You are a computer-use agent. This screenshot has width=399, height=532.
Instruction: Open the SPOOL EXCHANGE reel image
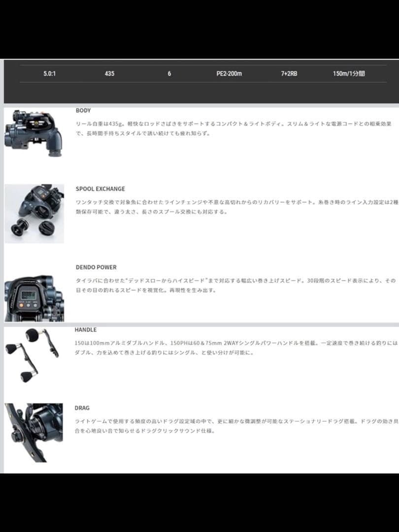pyautogui.click(x=34, y=214)
